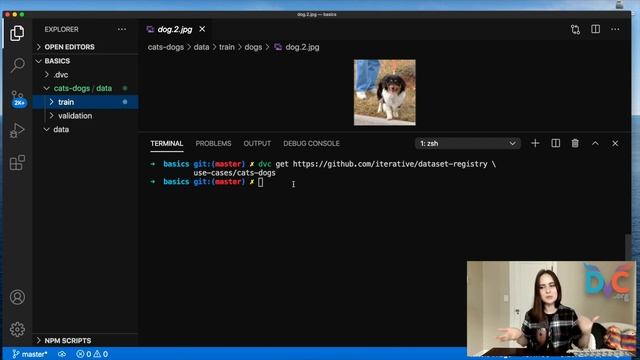Switch to the TERMINAL tab
Screen dimensions: 640x360
(x=167, y=144)
